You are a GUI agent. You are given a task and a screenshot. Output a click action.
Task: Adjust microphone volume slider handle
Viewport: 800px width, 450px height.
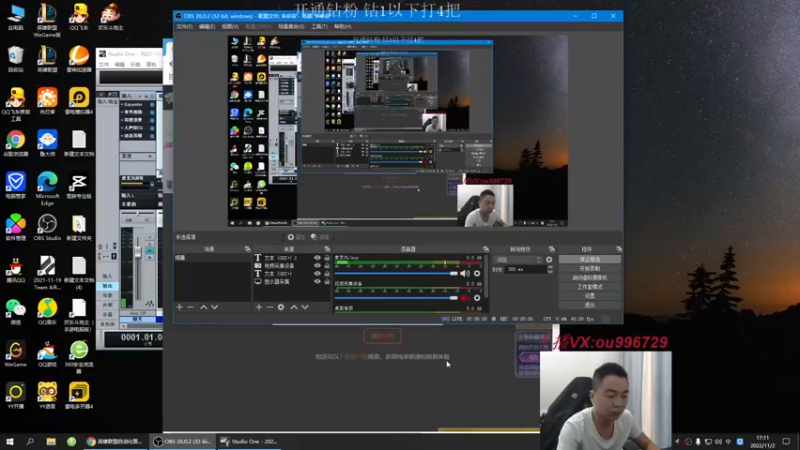coord(454,273)
